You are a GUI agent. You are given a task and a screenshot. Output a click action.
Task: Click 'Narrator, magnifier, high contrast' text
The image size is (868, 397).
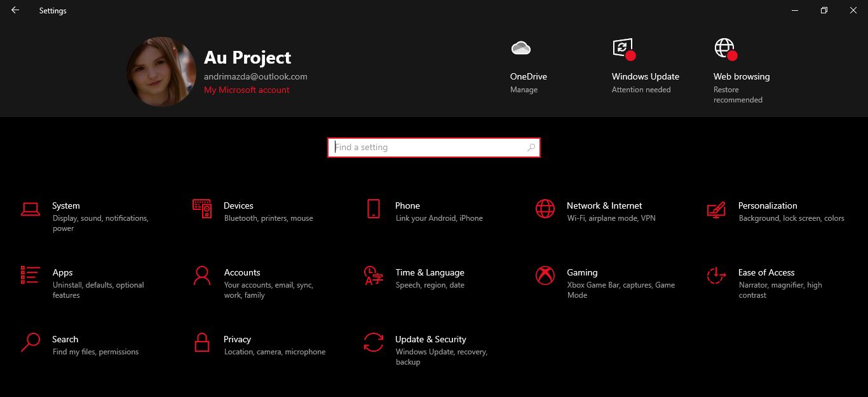point(780,290)
